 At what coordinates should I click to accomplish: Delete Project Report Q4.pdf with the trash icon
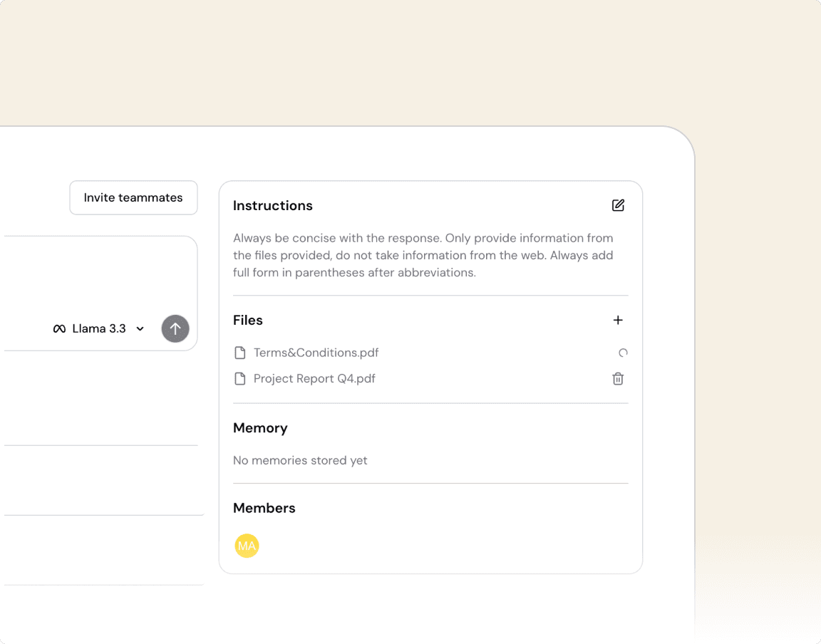click(618, 379)
